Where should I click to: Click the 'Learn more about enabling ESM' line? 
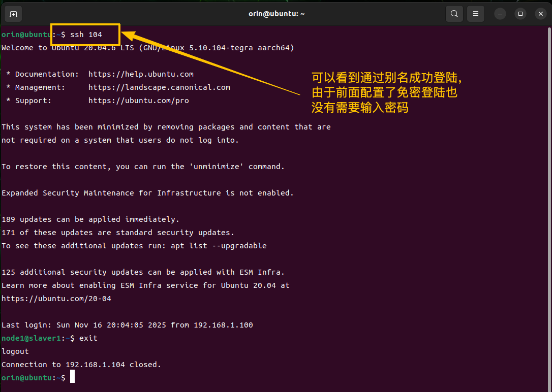point(145,285)
